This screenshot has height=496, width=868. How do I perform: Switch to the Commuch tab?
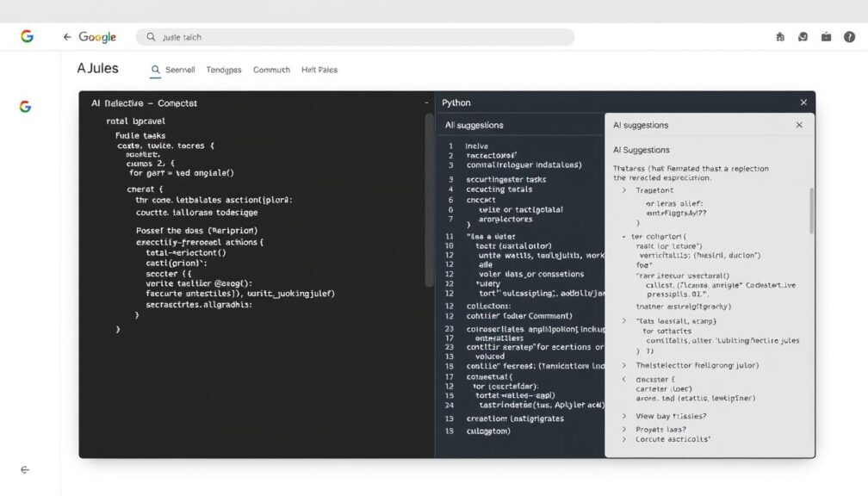click(271, 69)
